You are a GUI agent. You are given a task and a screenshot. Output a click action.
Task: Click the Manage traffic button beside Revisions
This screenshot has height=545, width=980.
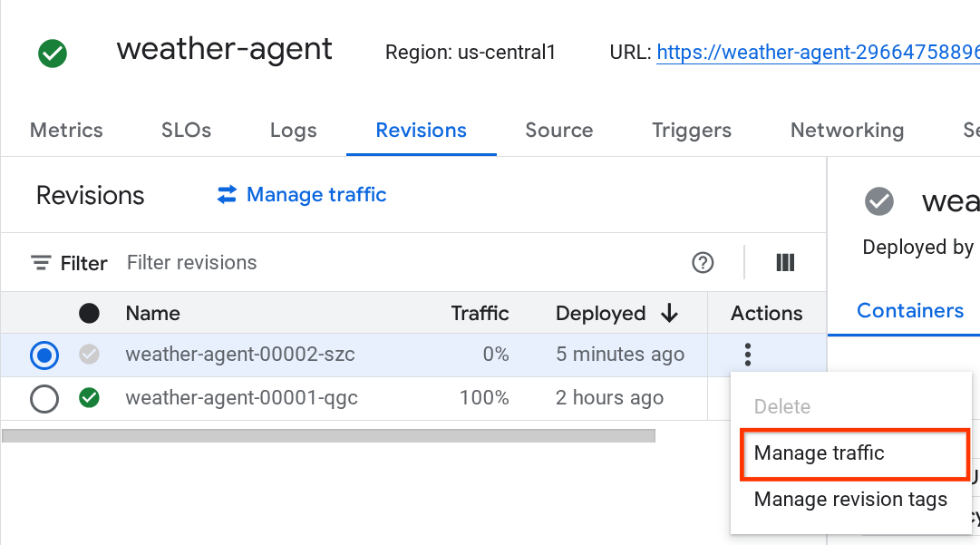point(315,195)
